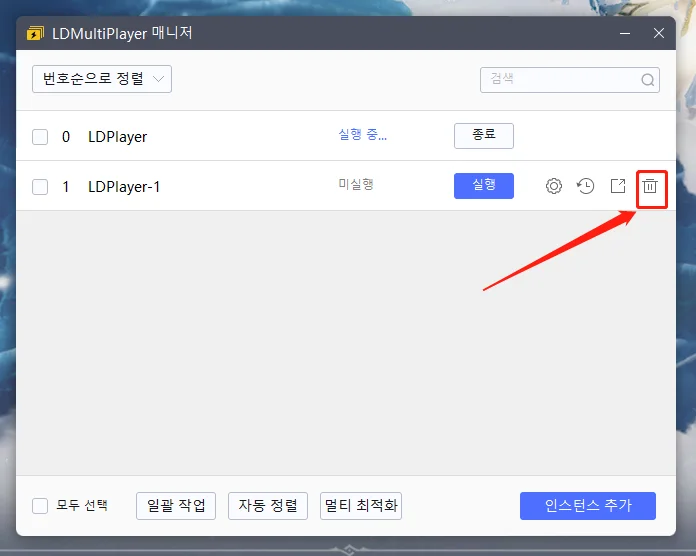Click the 종료 button for LDPlayer
The width and height of the screenshot is (696, 556).
point(484,136)
